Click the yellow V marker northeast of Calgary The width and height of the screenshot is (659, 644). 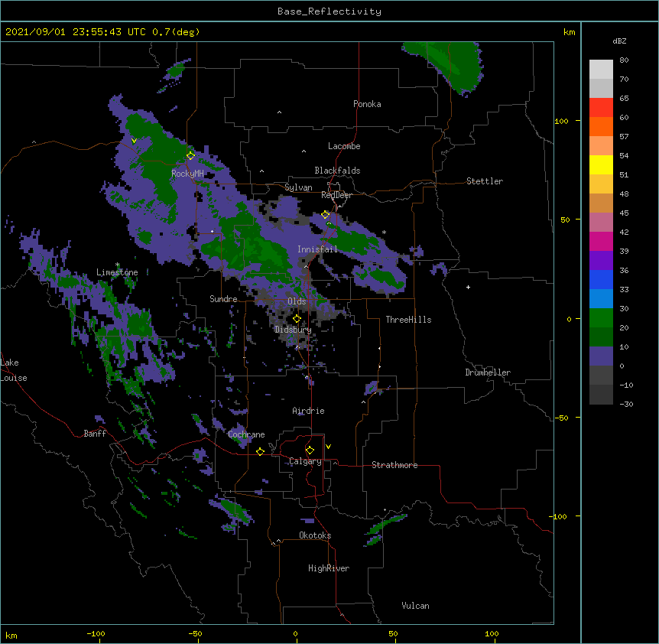[x=328, y=447]
